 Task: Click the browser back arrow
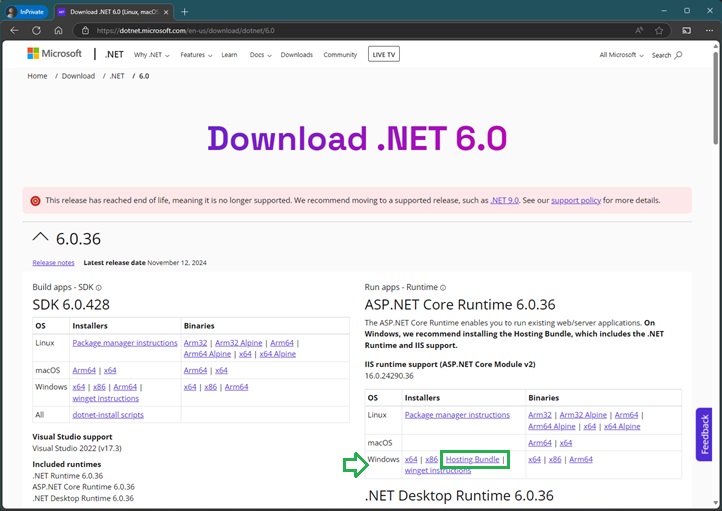[x=14, y=30]
